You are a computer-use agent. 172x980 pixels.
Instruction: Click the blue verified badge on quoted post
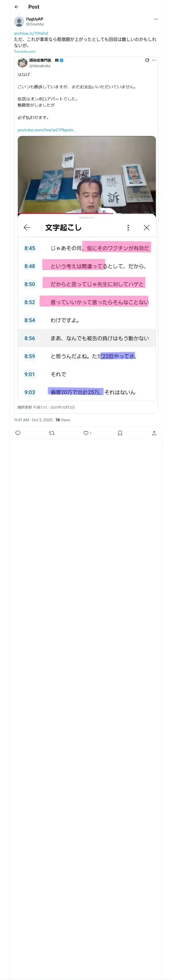point(61,60)
